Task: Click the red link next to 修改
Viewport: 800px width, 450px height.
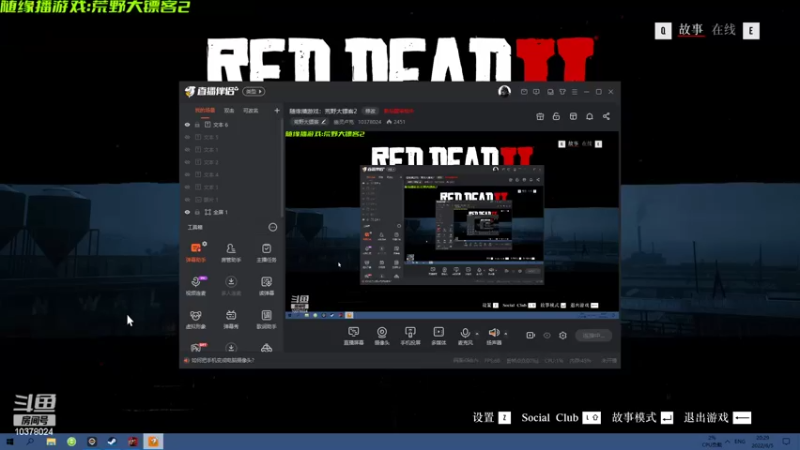Action: pos(398,111)
